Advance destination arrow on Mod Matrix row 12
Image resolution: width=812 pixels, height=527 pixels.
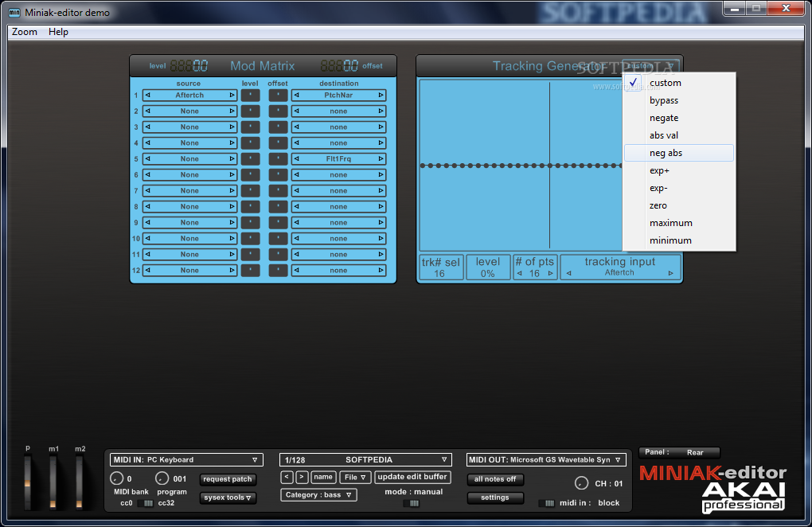pyautogui.click(x=381, y=270)
